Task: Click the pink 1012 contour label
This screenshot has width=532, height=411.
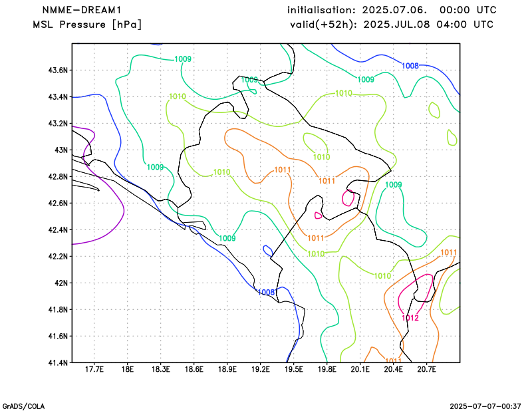Action: click(x=410, y=318)
